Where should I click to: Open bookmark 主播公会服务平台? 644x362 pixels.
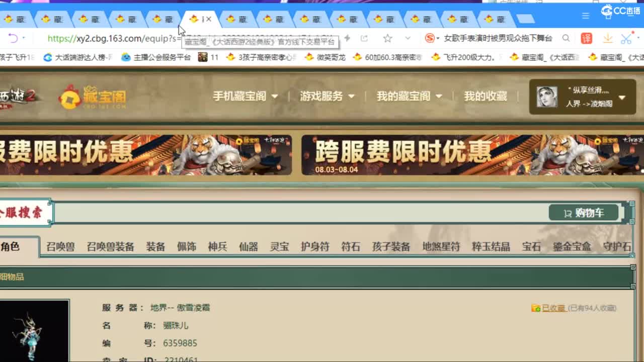click(x=156, y=57)
